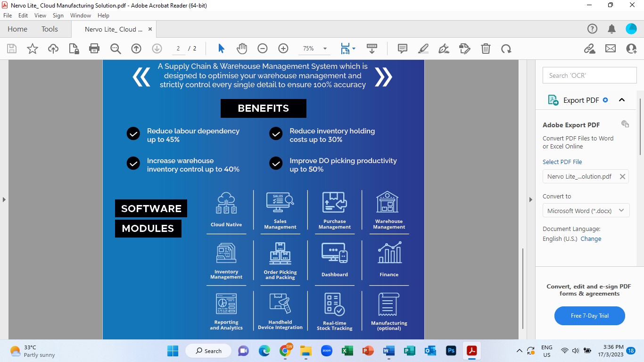
Task: Collapse the right tools pane arrow
Action: [530, 199]
